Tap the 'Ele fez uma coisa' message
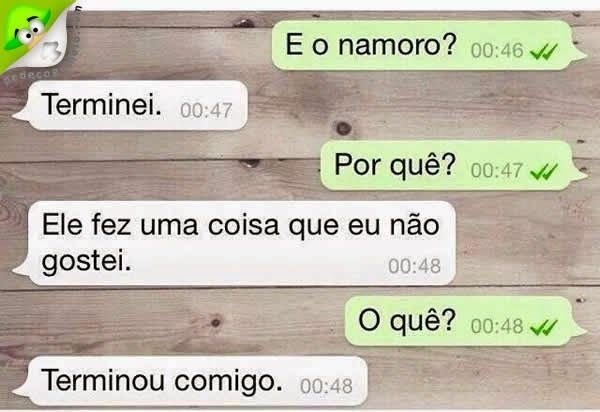Image resolution: width=600 pixels, height=412 pixels. [x=234, y=243]
